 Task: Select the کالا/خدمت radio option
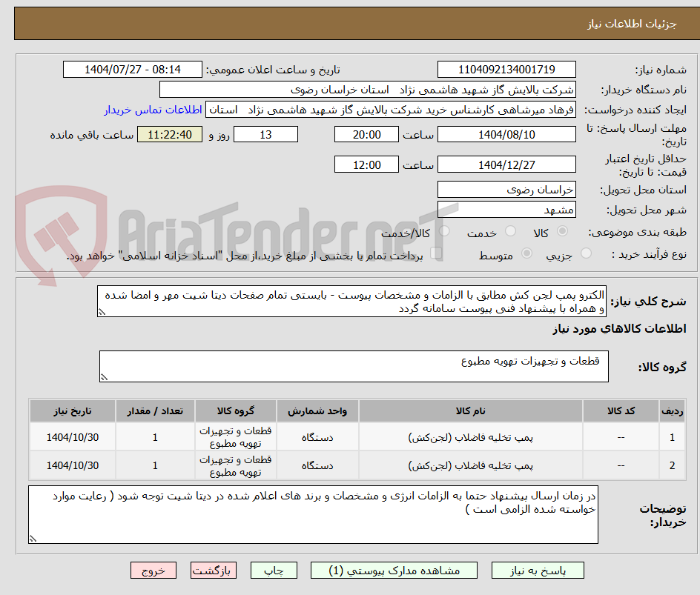[x=445, y=231]
